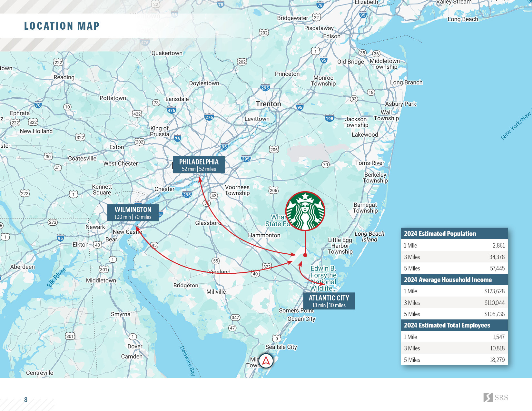Click the Pottstown map label
The height and width of the screenshot is (411, 532).
(x=113, y=98)
